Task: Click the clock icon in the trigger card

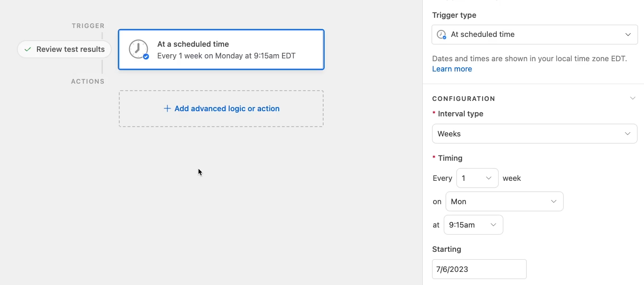Action: coord(138,50)
